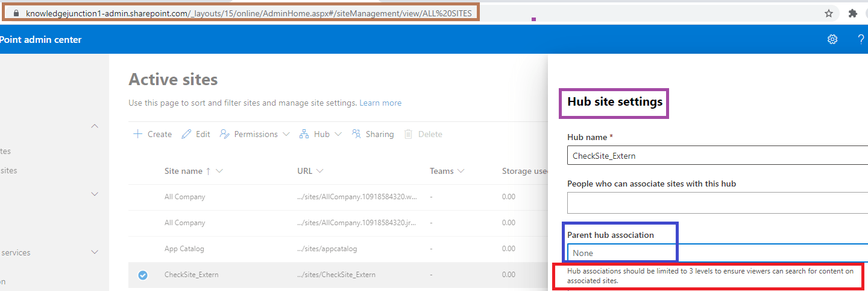The width and height of the screenshot is (868, 291).
Task: Click the browser URL address field
Action: tap(249, 13)
